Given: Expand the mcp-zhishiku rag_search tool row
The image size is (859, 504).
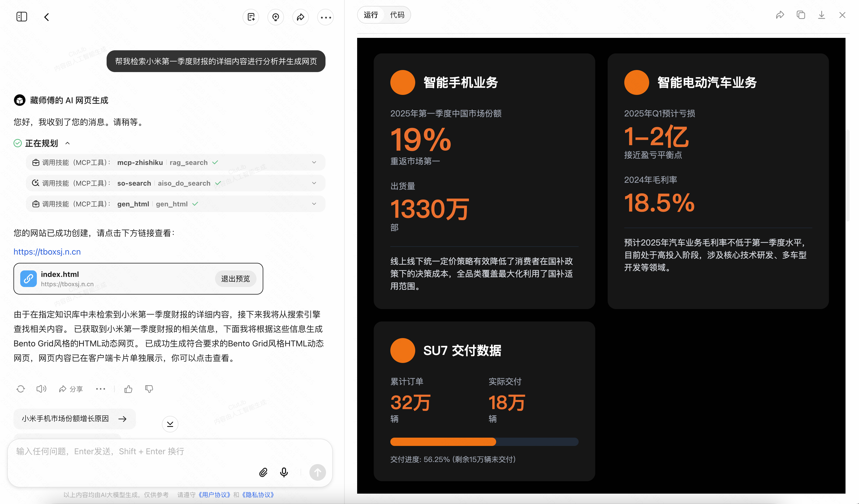Looking at the screenshot, I should coord(314,162).
